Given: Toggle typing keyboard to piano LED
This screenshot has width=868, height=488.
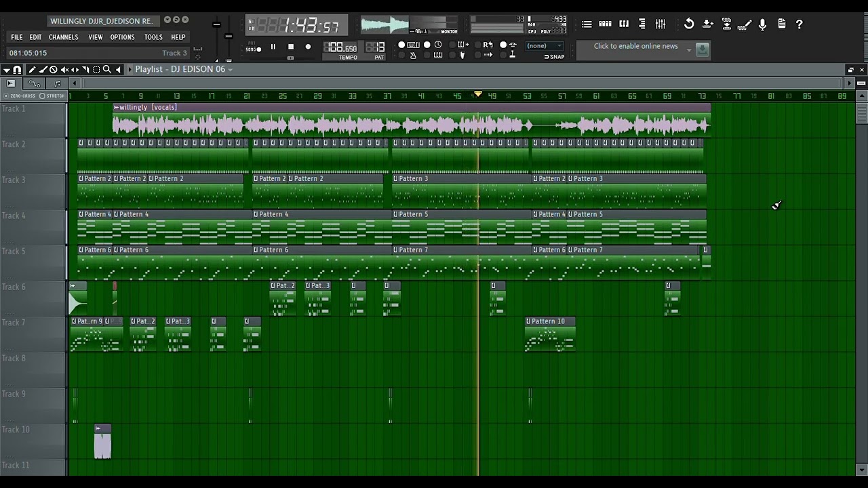Looking at the screenshot, I should coord(401,45).
